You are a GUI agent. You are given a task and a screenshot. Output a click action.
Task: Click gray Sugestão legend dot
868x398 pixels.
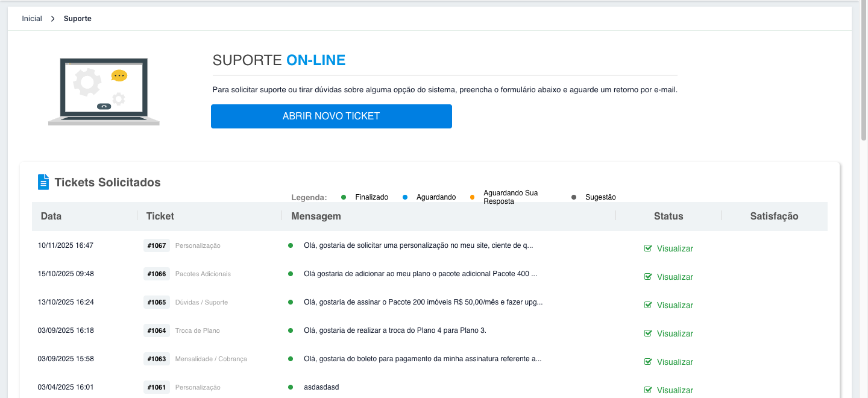574,197
